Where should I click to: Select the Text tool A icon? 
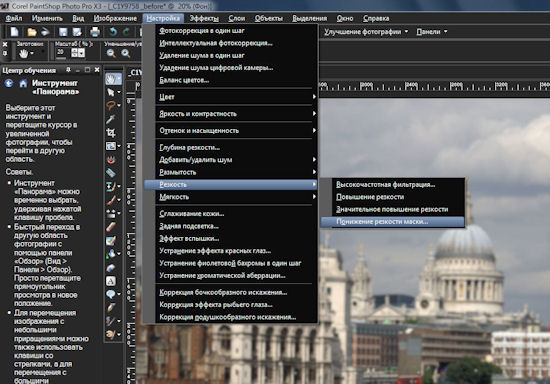[x=111, y=281]
